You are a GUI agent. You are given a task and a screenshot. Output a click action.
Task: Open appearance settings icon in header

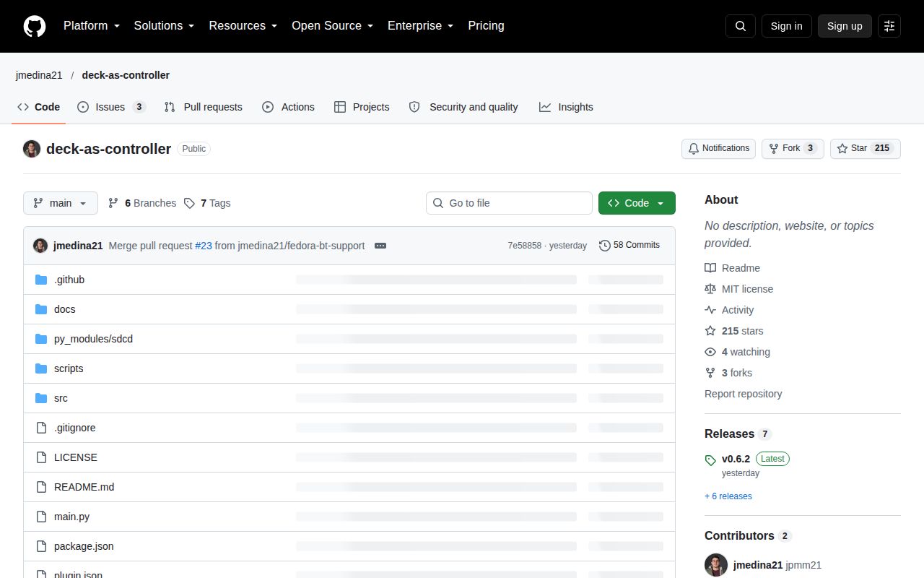click(889, 26)
